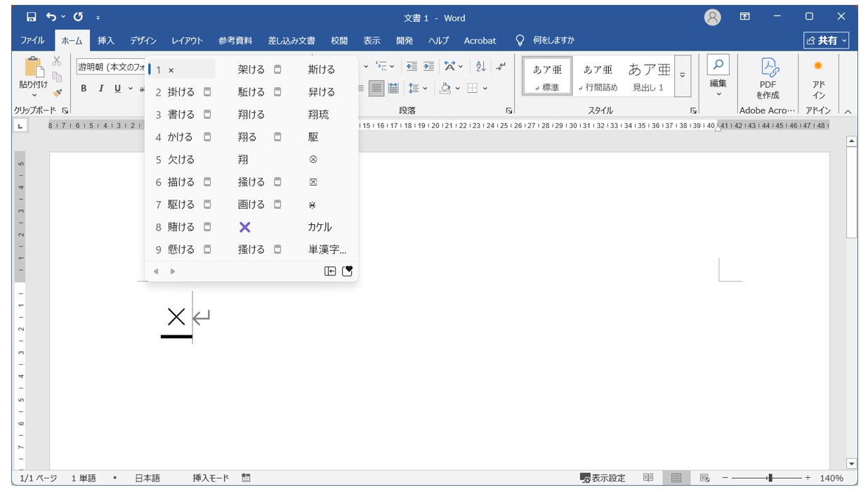Expand IME candidates to table view
The width and height of the screenshot is (868, 492).
point(329,271)
